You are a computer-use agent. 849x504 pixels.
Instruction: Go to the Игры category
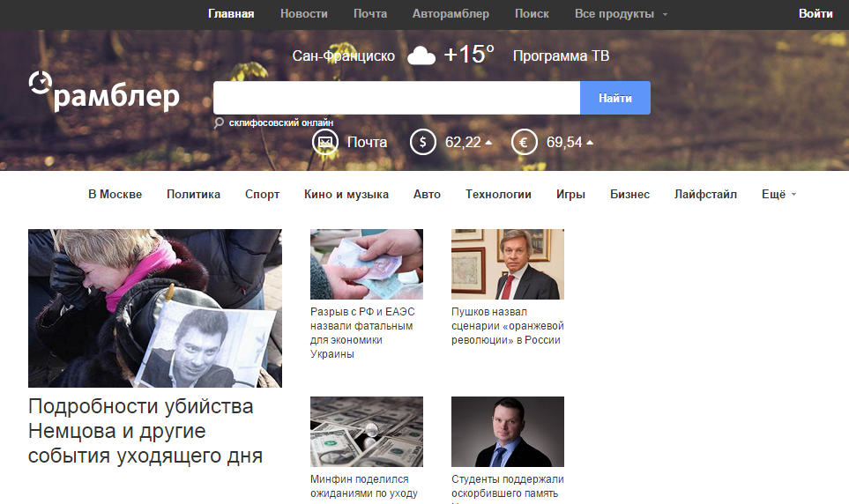point(570,195)
